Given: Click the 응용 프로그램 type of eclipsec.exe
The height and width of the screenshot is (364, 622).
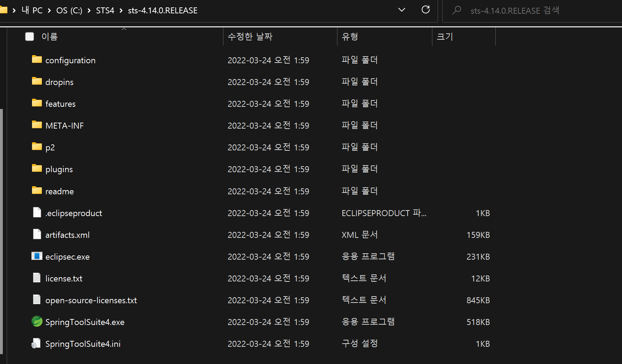Looking at the screenshot, I should click(368, 256).
